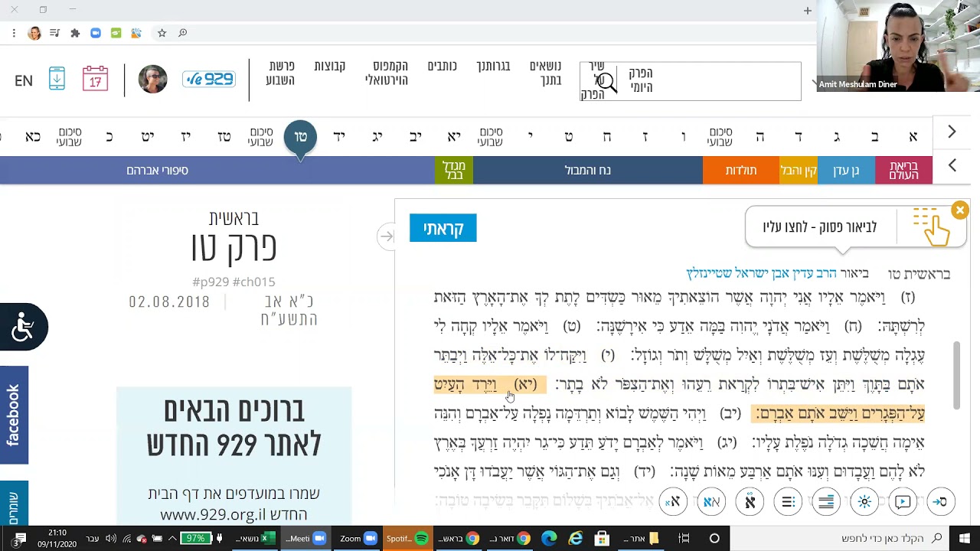The width and height of the screenshot is (980, 551).
Task: Open the כותבים menu
Action: click(442, 67)
